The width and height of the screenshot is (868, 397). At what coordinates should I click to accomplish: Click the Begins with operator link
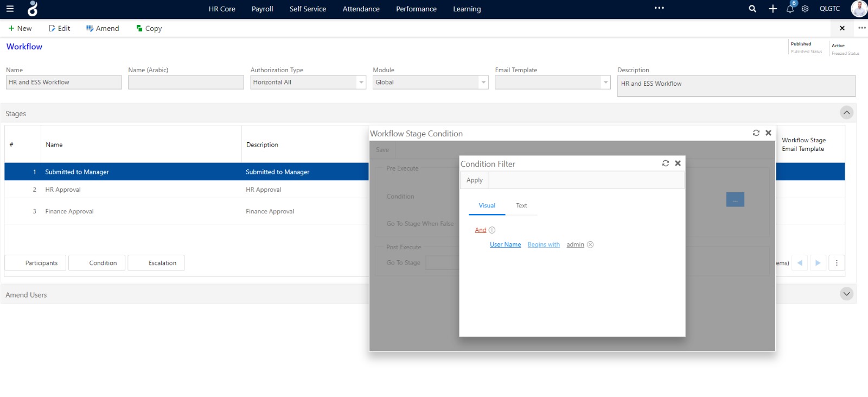544,245
